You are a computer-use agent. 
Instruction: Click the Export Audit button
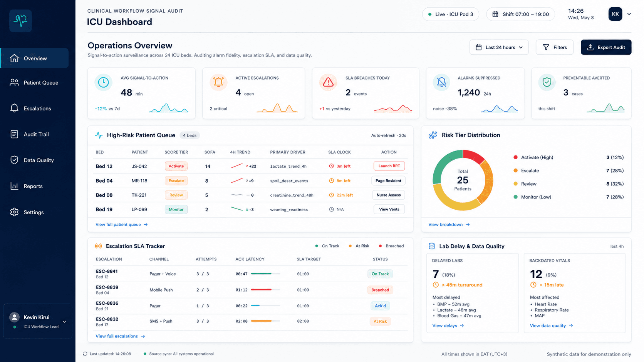coord(606,47)
